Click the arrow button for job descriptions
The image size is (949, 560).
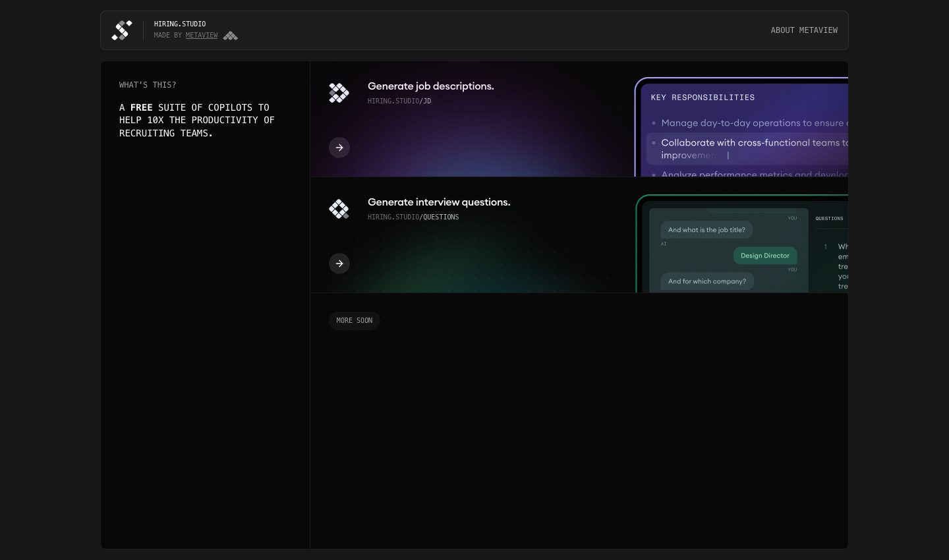pos(339,148)
